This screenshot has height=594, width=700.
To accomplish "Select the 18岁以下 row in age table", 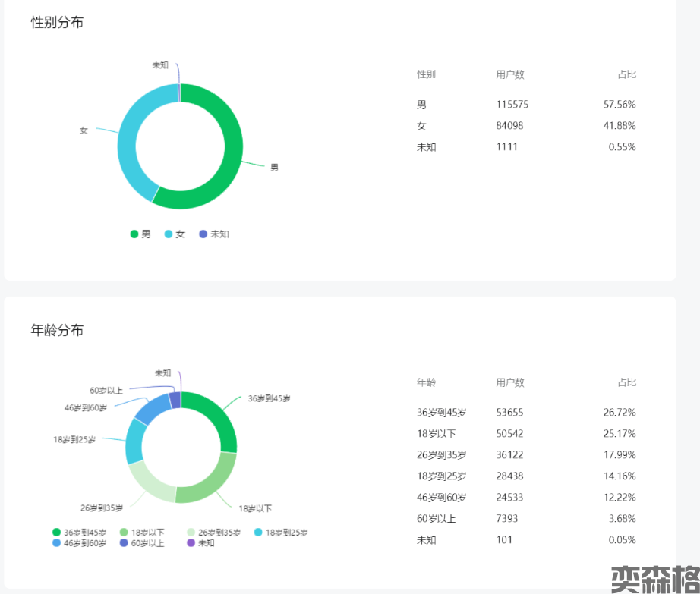I will (525, 434).
